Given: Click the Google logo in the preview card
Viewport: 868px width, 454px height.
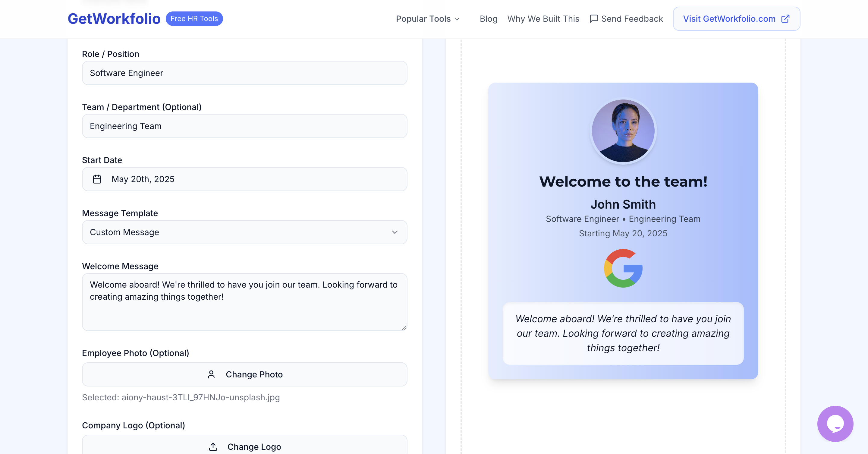Looking at the screenshot, I should (623, 268).
